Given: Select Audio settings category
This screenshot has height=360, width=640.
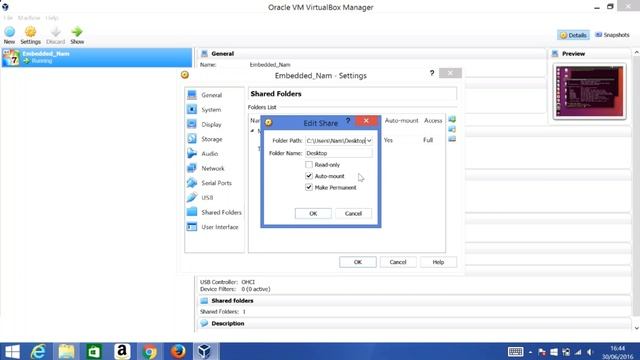Looking at the screenshot, I should point(210,154).
